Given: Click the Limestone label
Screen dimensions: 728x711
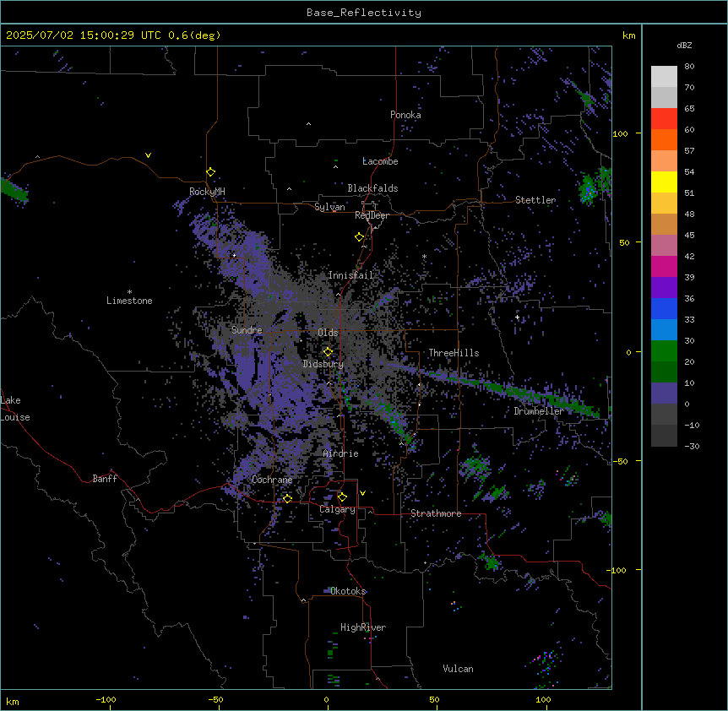Looking at the screenshot, I should tap(129, 301).
